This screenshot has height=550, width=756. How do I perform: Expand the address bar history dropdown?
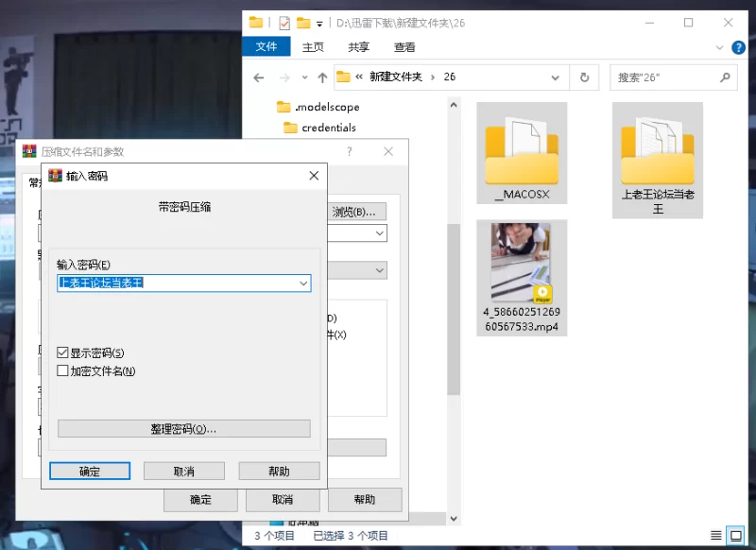tap(556, 77)
